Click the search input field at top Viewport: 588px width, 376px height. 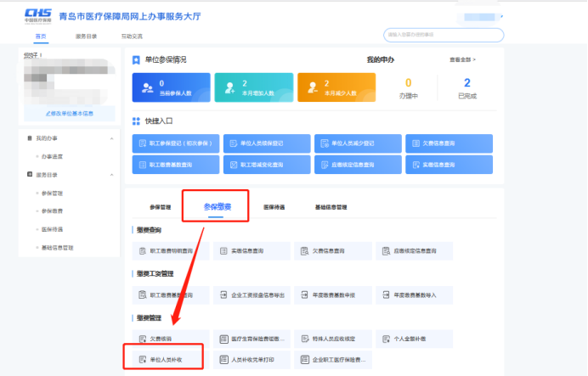444,35
